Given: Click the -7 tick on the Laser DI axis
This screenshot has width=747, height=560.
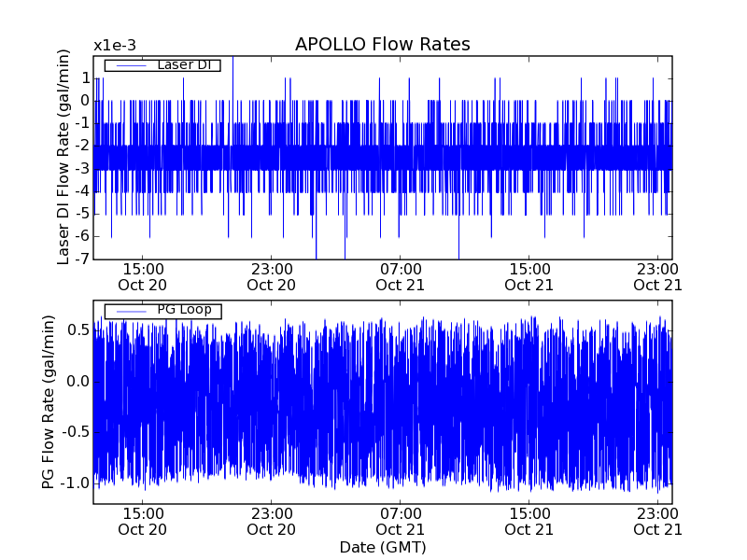Looking at the screenshot, I should [x=82, y=259].
